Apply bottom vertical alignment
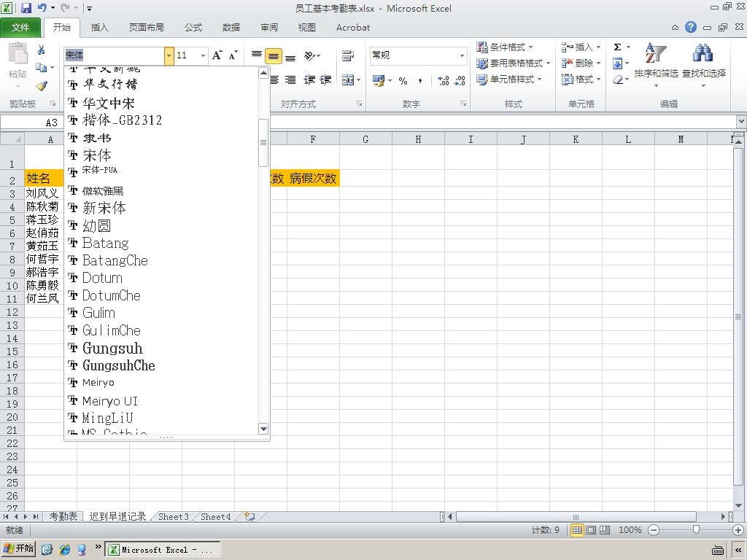Image resolution: width=747 pixels, height=560 pixels. pos(290,57)
